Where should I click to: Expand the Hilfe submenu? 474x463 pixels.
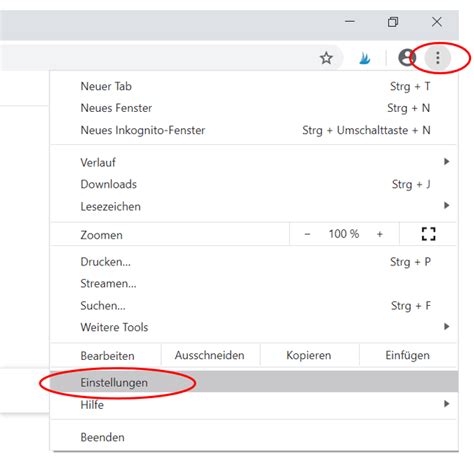click(x=253, y=405)
